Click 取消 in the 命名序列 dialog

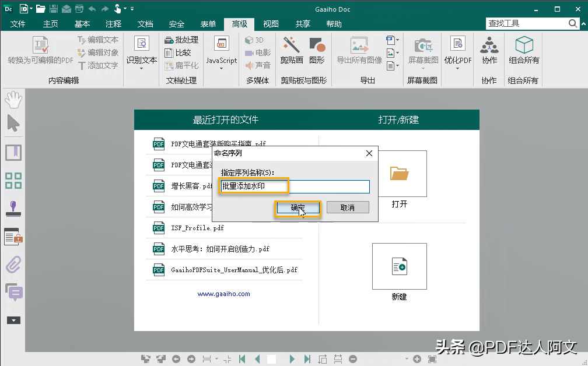click(348, 207)
